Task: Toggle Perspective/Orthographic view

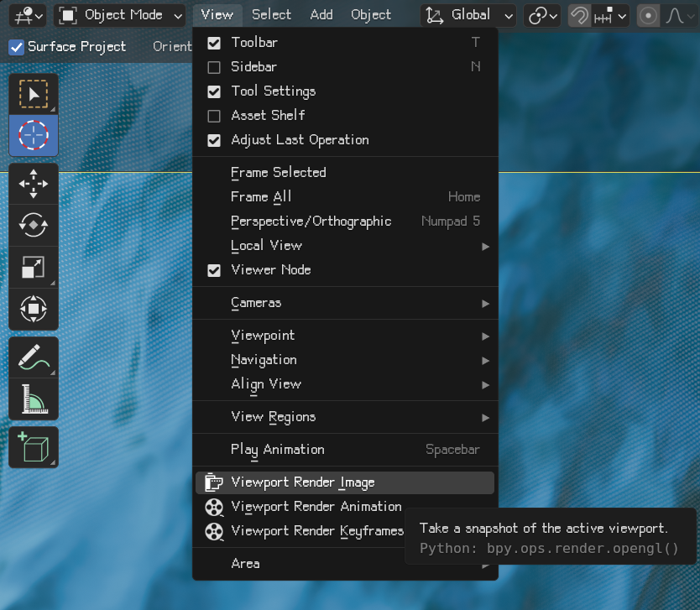Action: [x=345, y=222]
